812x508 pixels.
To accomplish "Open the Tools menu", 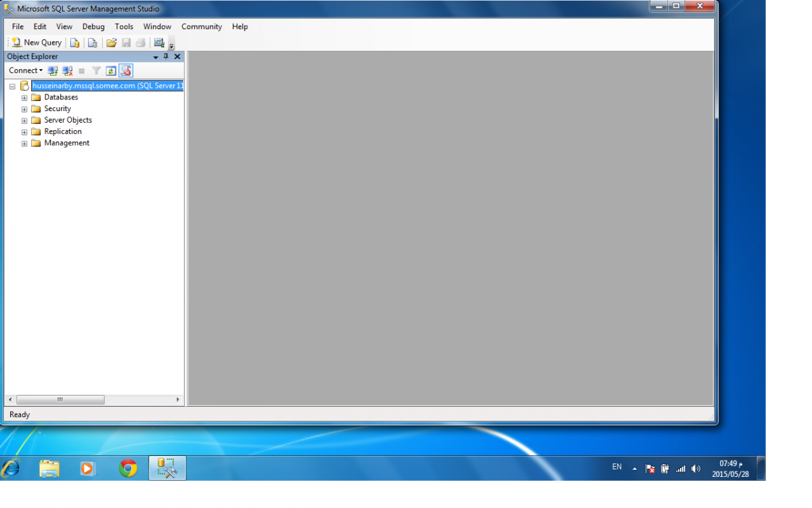I will (124, 27).
